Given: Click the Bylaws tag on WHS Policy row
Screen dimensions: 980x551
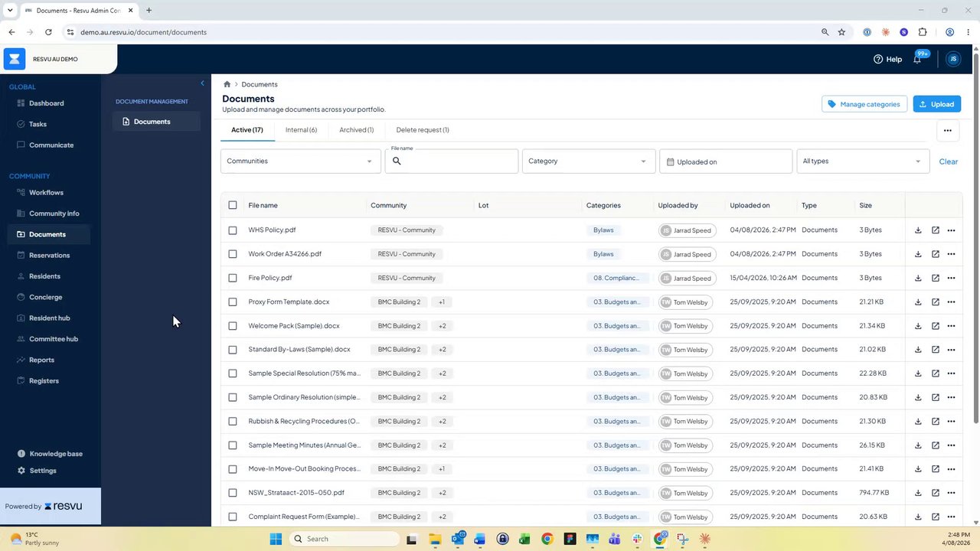Looking at the screenshot, I should pyautogui.click(x=603, y=230).
